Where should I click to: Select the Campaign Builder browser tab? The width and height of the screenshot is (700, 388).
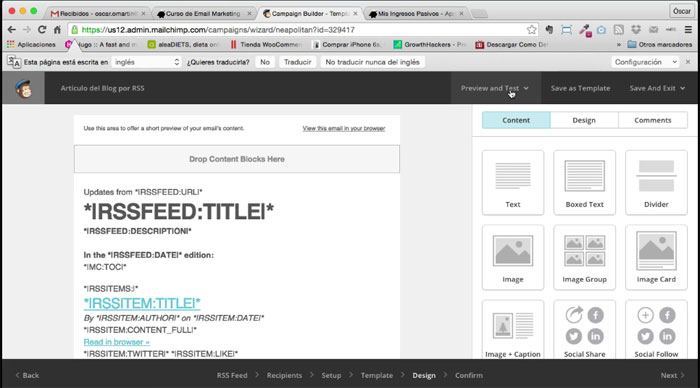(x=310, y=14)
